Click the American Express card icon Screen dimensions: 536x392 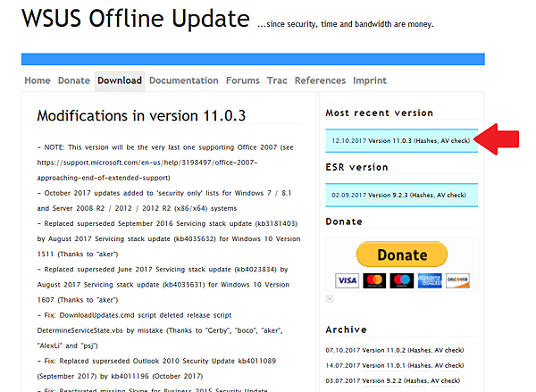430,281
